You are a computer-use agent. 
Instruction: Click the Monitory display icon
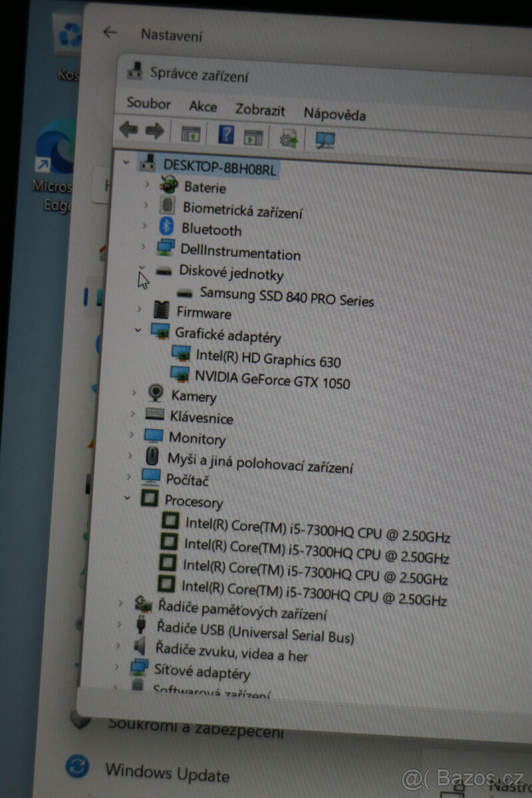(x=154, y=436)
